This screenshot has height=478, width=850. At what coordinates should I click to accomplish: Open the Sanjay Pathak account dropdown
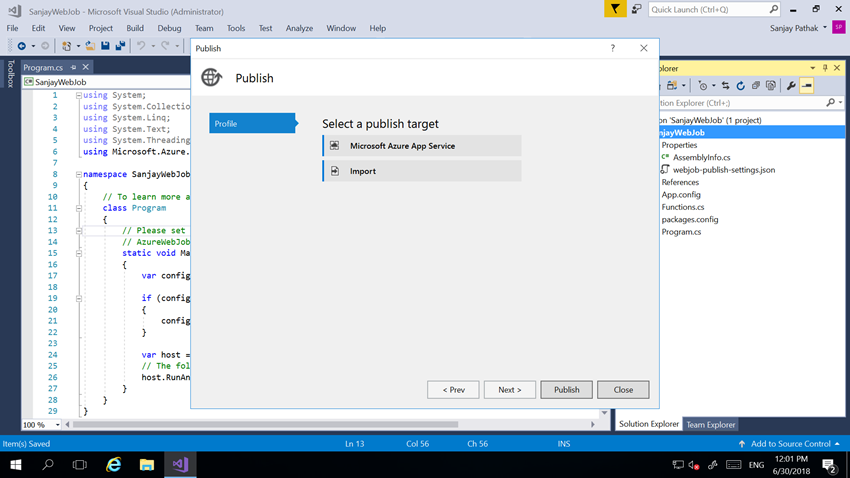825,28
